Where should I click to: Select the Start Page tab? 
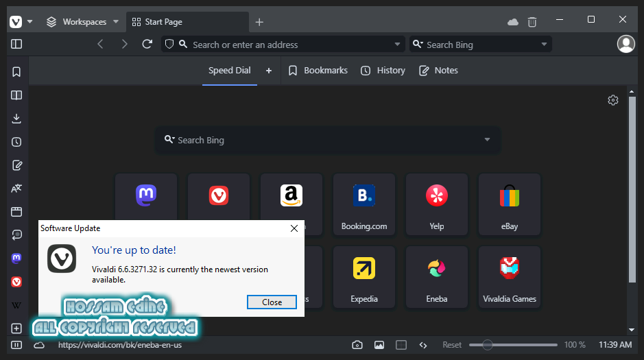click(x=187, y=22)
